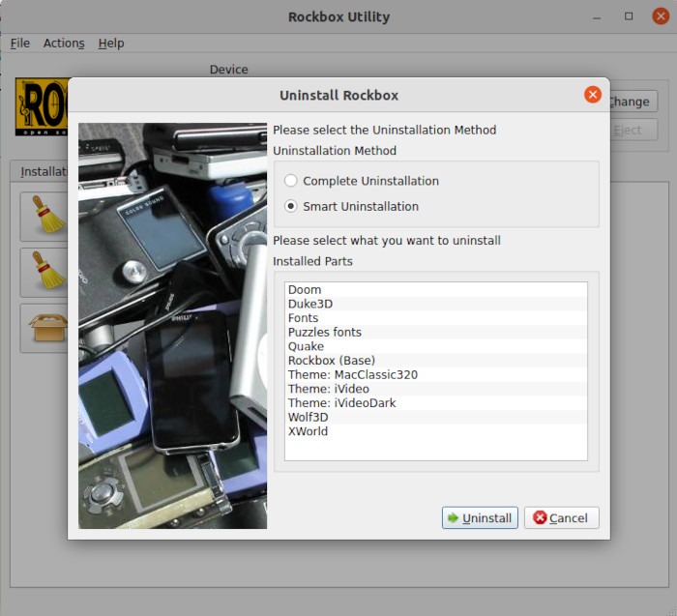This screenshot has width=677, height=616.
Task: Open the Help menu
Action: (111, 44)
